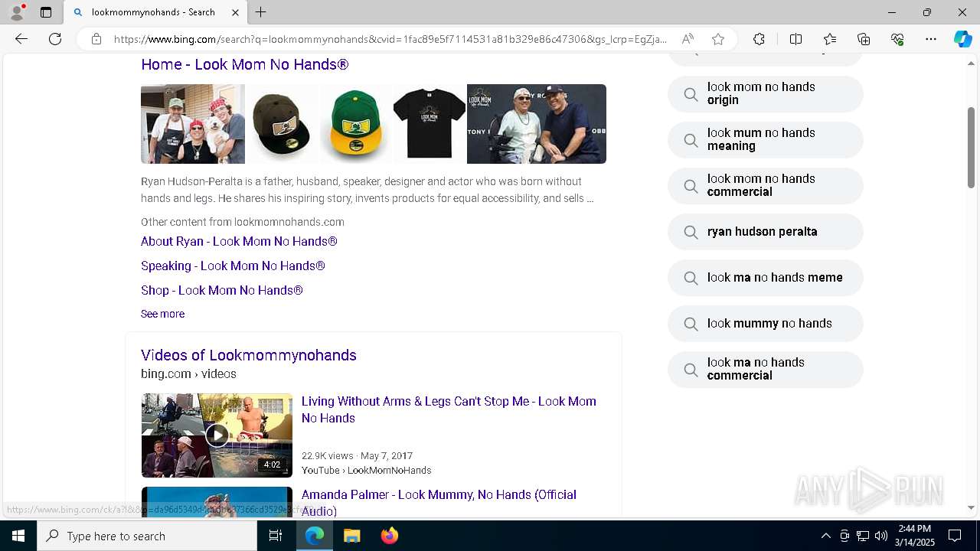Close the lookmommynohands search tab

[235, 12]
